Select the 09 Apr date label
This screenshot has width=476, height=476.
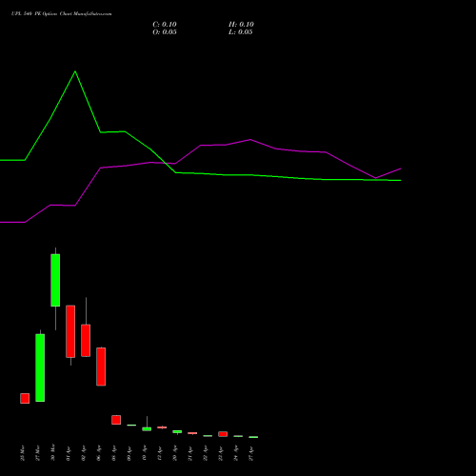[129, 453]
